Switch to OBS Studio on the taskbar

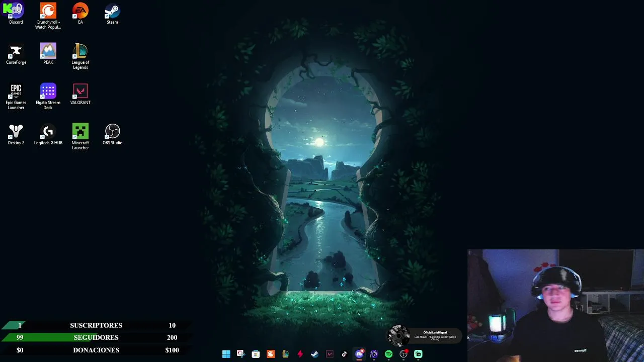click(x=404, y=354)
